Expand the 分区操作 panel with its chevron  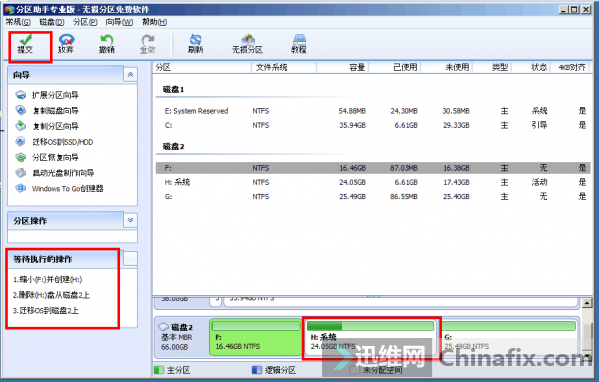pos(130,220)
